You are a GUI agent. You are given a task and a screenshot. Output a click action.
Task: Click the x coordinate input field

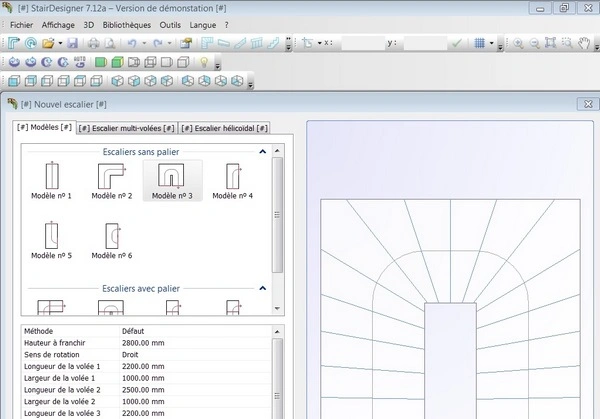[x=361, y=44]
